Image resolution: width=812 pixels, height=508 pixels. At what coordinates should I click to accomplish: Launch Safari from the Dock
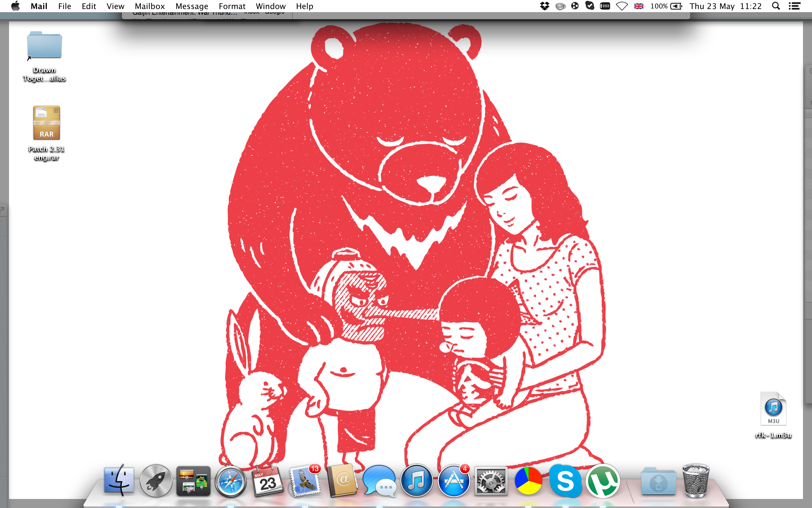point(231,482)
